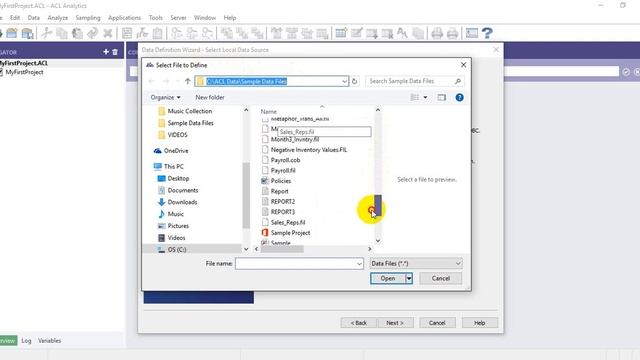The image size is (640, 360).
Task: Click the wizard's Next button
Action: coord(395,323)
